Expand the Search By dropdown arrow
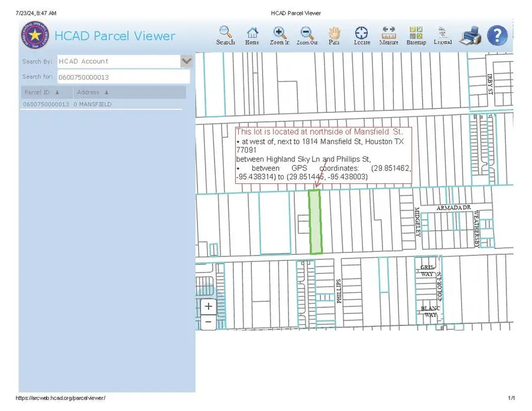 tap(187, 61)
